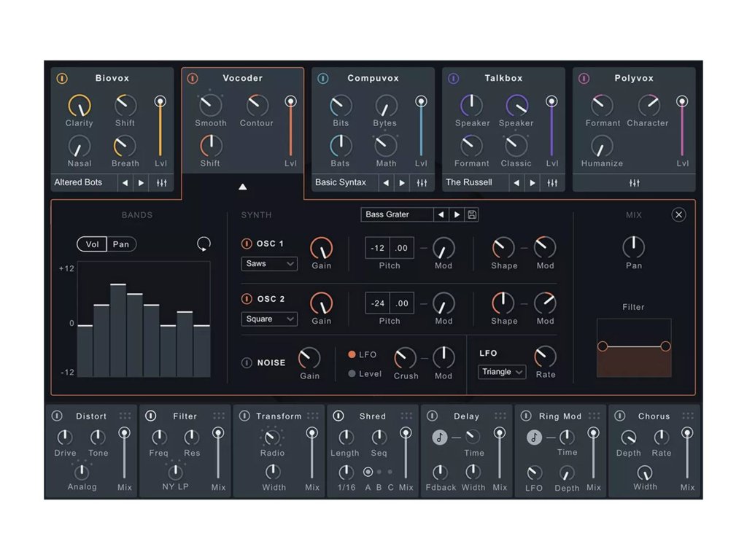This screenshot has width=747, height=560.
Task: Toggle OSC 1 power button
Action: (x=247, y=244)
